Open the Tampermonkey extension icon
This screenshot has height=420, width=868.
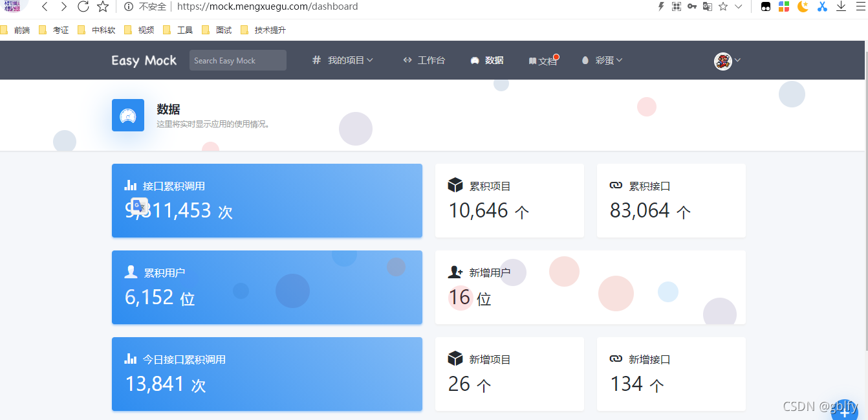point(765,6)
